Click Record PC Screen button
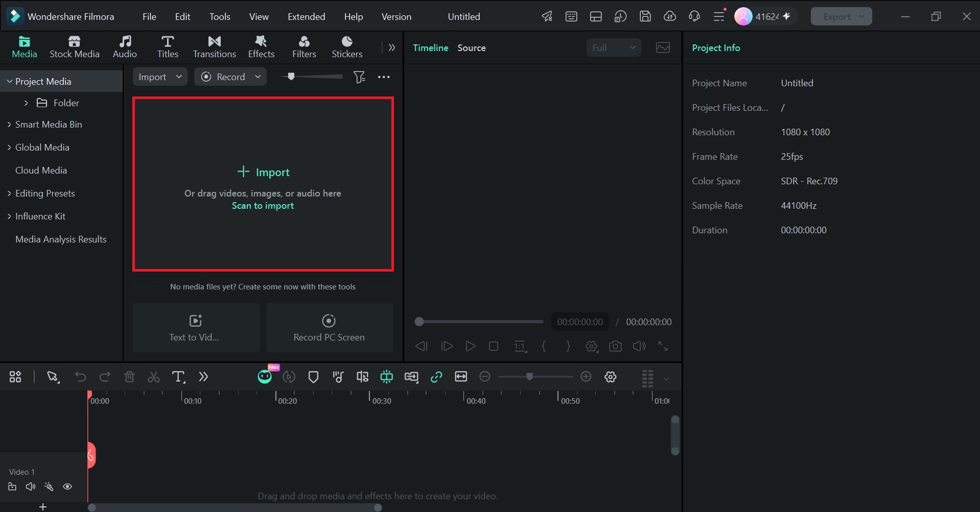Screen dimensions: 980x512 point(330,327)
